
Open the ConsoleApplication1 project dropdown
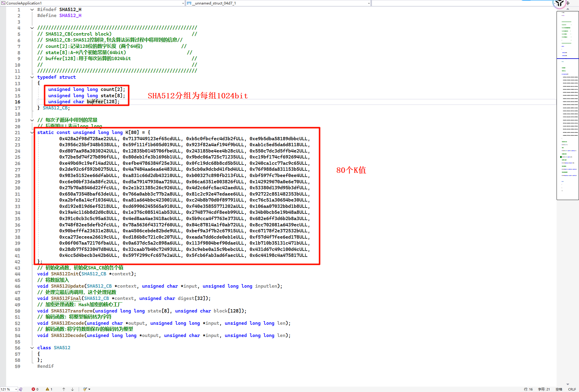click(183, 3)
